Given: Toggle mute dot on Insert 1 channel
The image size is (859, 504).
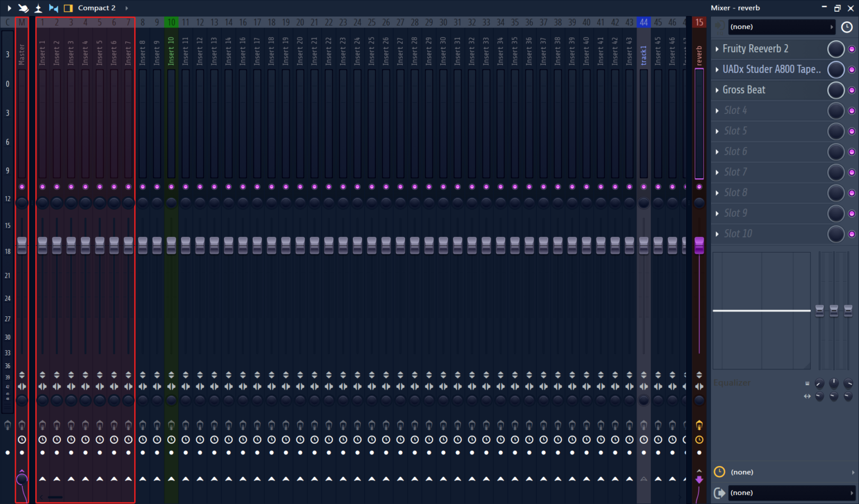Looking at the screenshot, I should (x=43, y=186).
